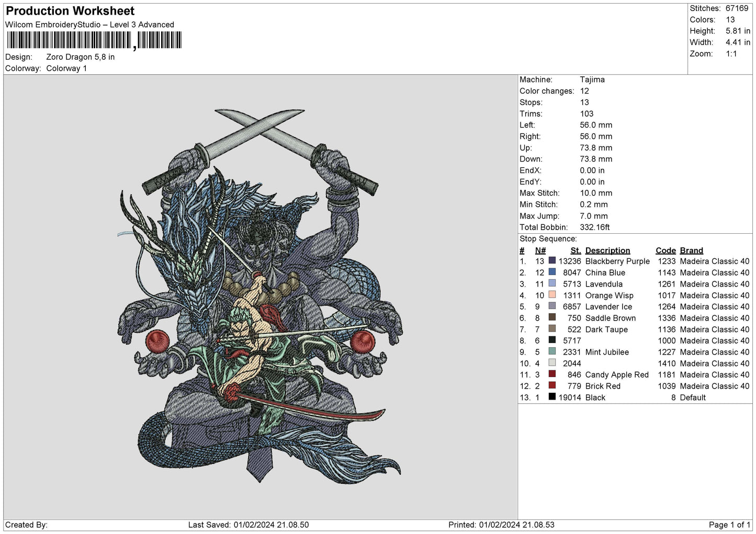756x534 pixels.
Task: Click thread code "1181" for Candy Apple Red
Action: [x=667, y=375]
